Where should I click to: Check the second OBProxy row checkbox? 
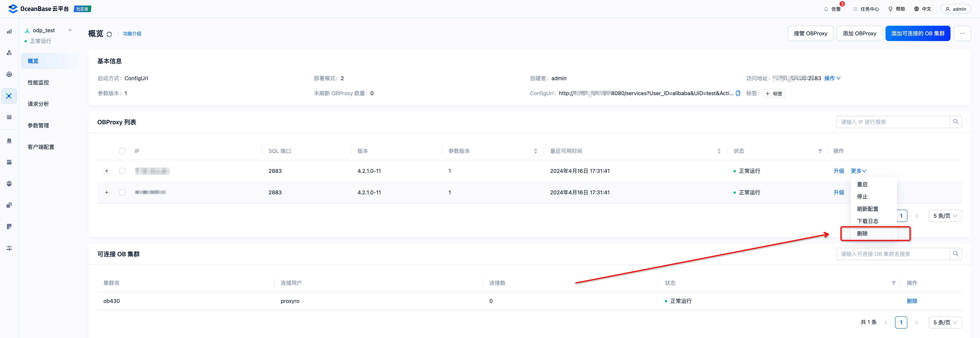pyautogui.click(x=122, y=193)
